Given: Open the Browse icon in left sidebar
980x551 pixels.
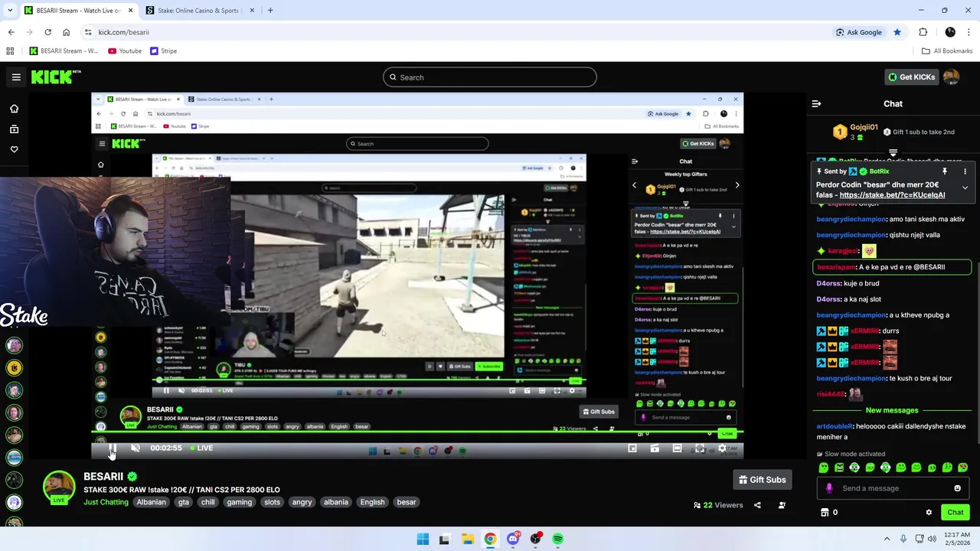Looking at the screenshot, I should 14,129.
